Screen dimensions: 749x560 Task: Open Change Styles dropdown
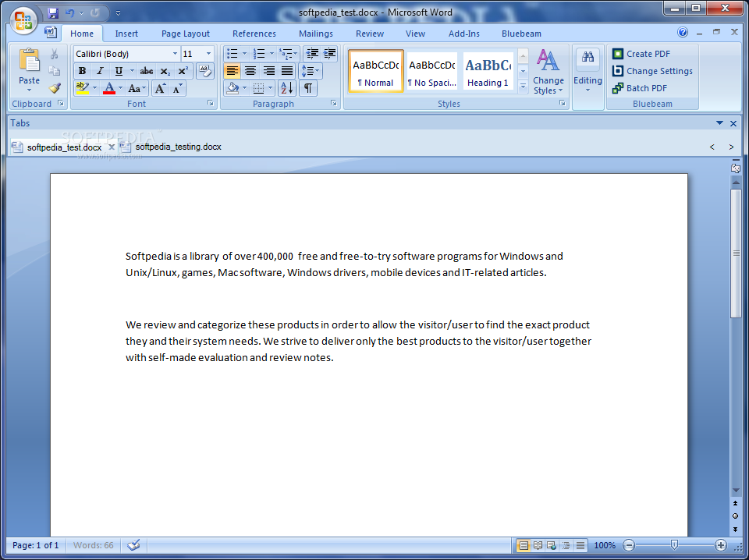[548, 72]
